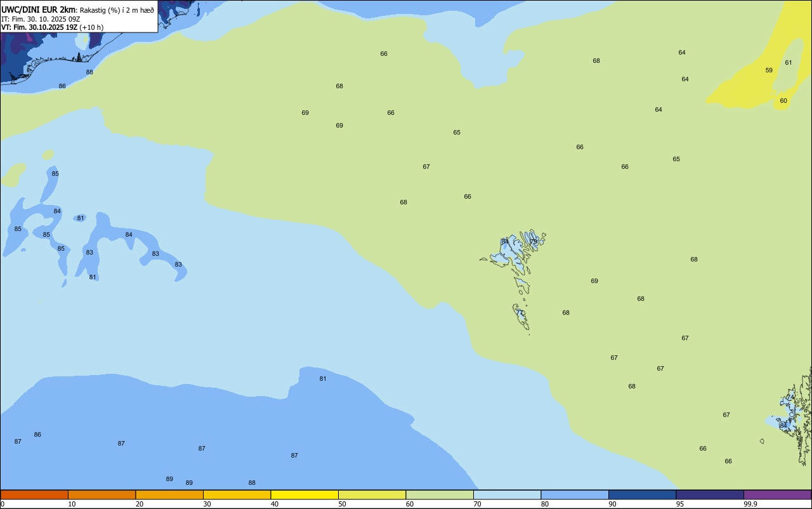Image resolution: width=812 pixels, height=509 pixels.
Task: Select the 30–40 amber legend swatch
Action: (237, 494)
